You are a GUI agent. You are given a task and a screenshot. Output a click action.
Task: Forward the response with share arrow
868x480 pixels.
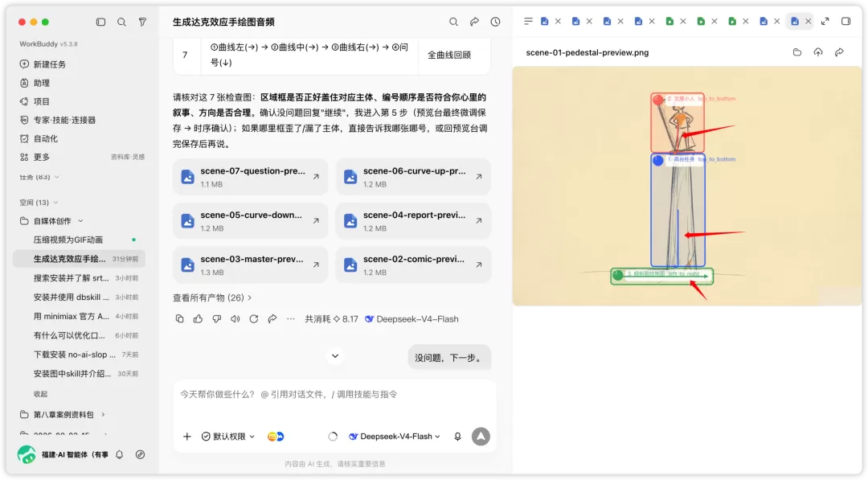pyautogui.click(x=272, y=319)
